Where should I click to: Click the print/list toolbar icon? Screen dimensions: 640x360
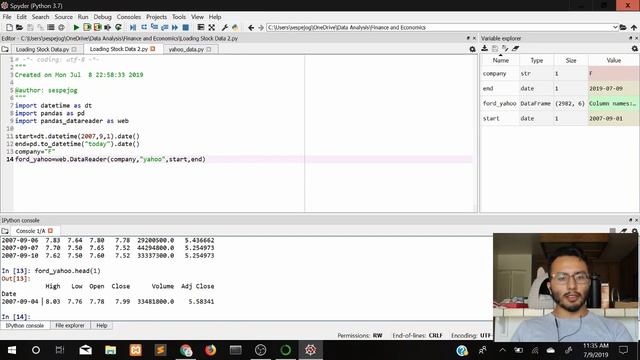pos(51,27)
